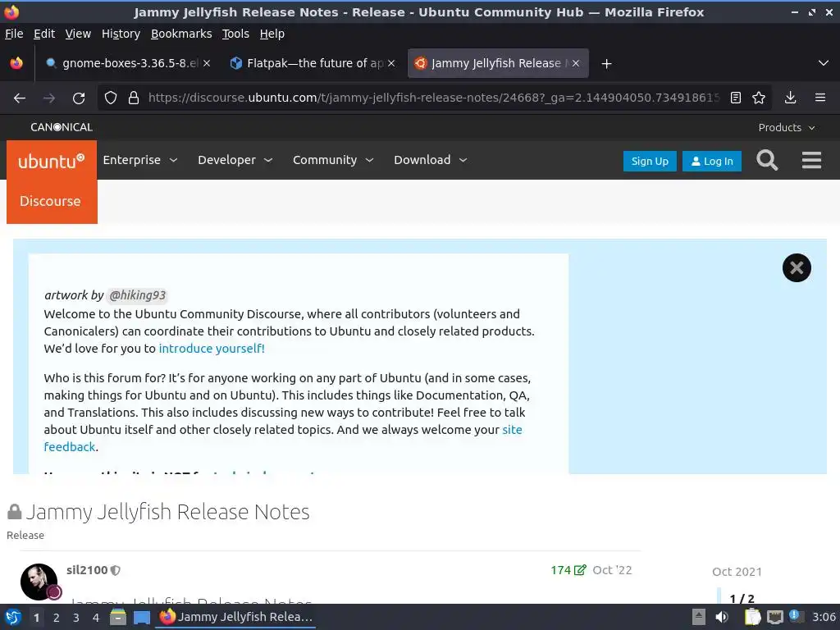This screenshot has width=840, height=630.
Task: Open the file manager taskbar icon
Action: pyautogui.click(x=118, y=617)
